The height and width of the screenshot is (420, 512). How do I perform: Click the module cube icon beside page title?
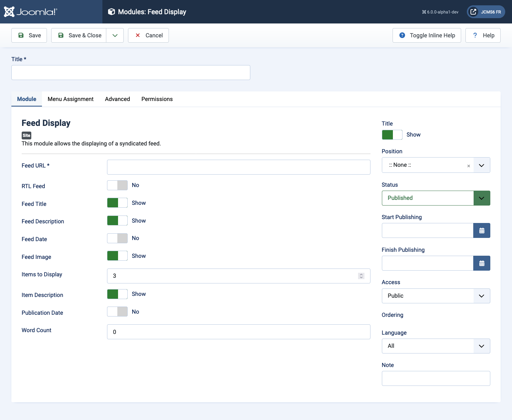111,12
